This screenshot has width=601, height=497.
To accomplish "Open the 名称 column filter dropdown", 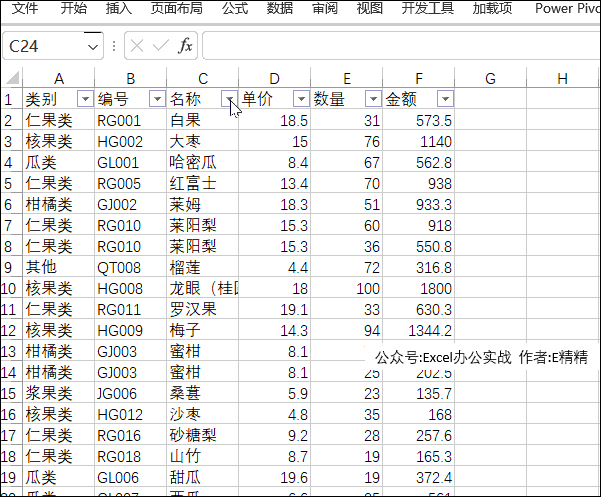I will point(229,99).
